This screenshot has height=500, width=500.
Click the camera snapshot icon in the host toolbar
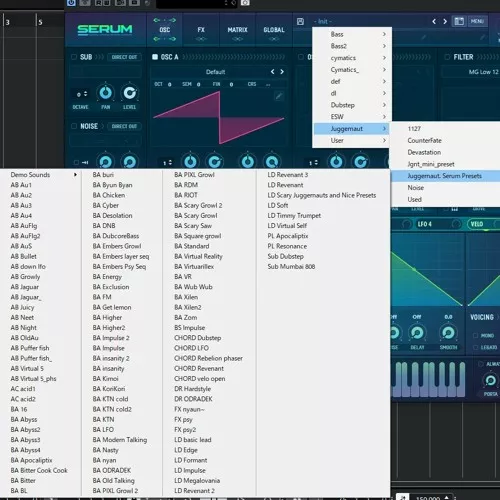coord(245,3)
